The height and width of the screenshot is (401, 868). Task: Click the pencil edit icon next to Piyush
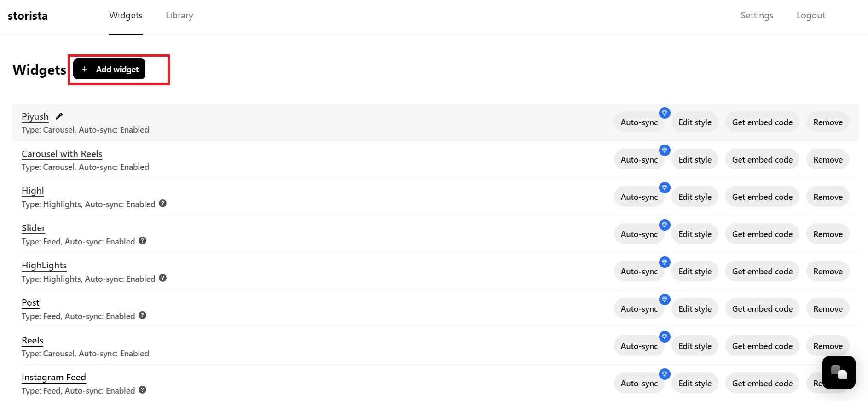click(x=59, y=116)
